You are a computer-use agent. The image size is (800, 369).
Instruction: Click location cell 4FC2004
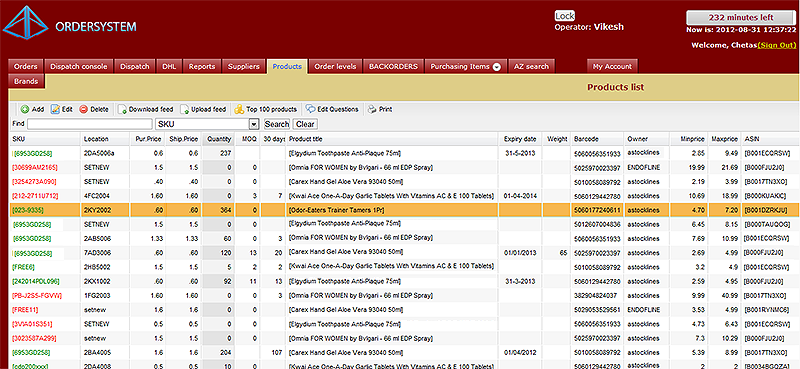click(x=96, y=196)
